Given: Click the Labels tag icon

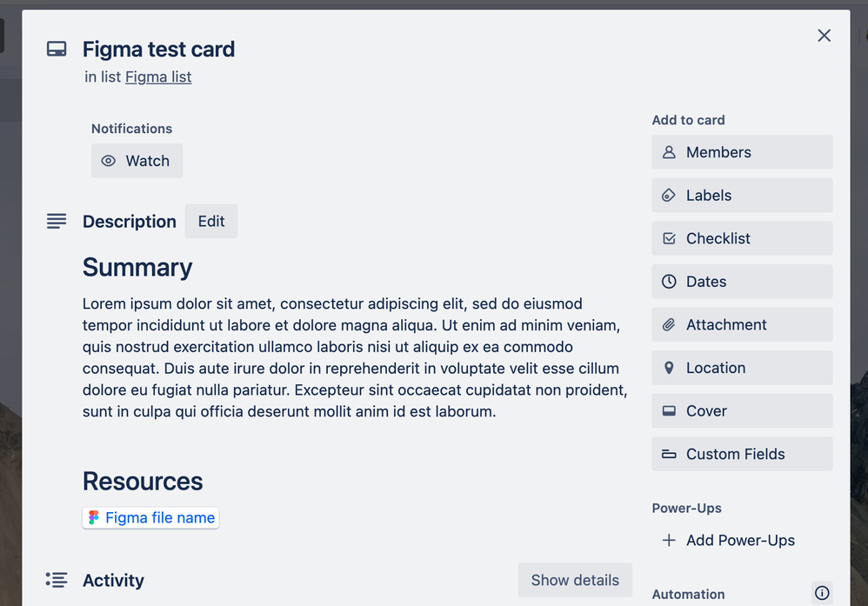Looking at the screenshot, I should coord(669,196).
